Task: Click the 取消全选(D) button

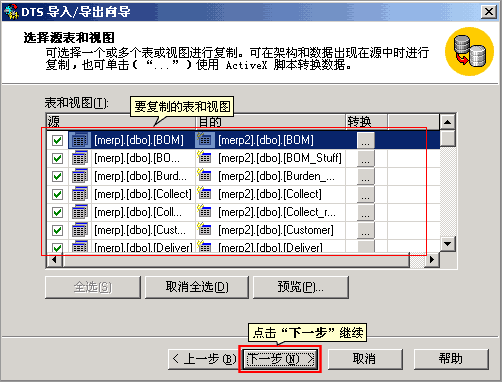Action: 197,287
